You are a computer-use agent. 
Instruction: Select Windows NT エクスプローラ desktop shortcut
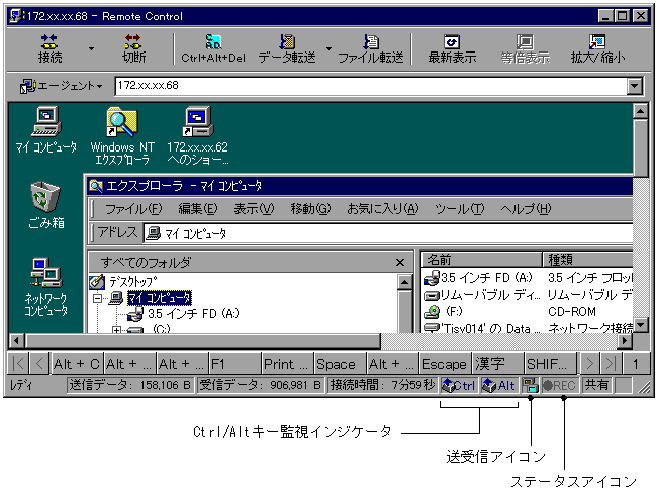click(122, 135)
